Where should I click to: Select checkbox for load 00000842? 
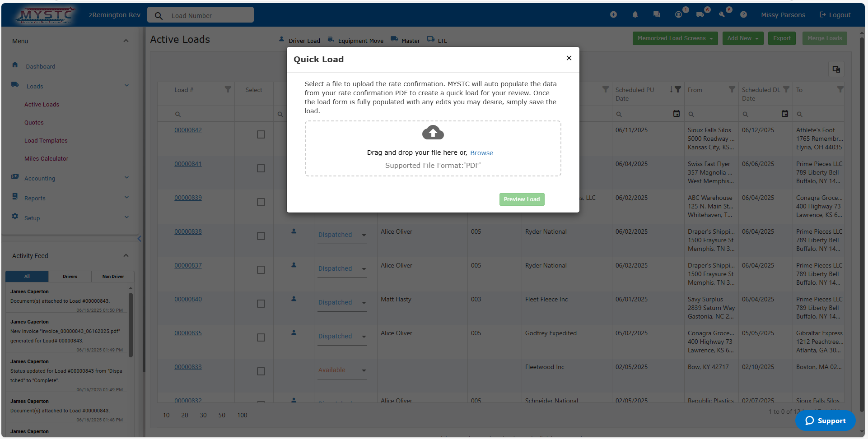pos(261,134)
